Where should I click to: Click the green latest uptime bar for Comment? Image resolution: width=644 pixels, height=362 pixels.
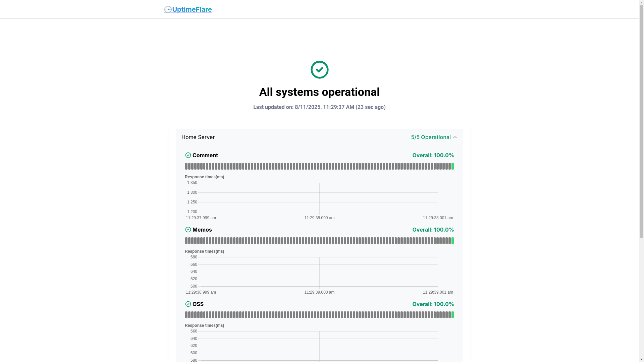[x=452, y=166]
